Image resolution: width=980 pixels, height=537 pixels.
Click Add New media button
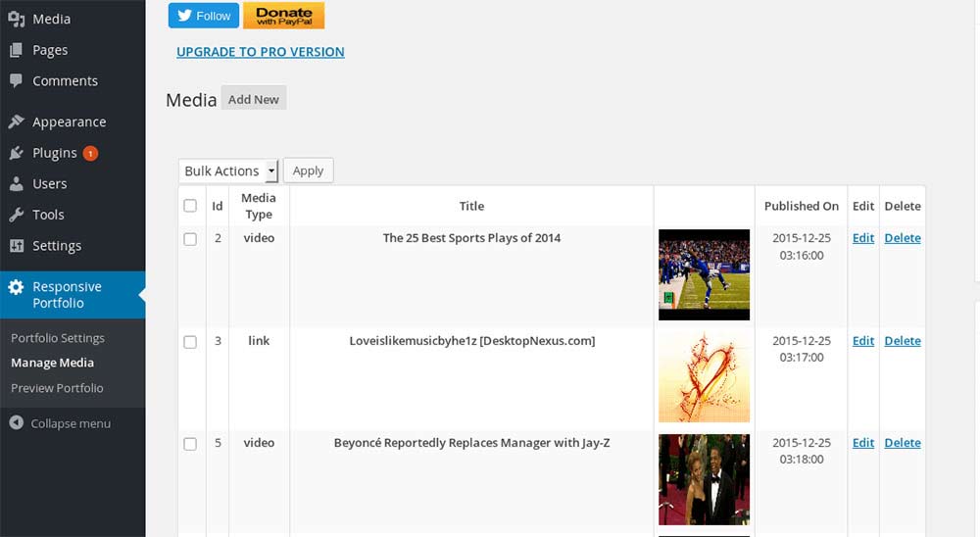pyautogui.click(x=253, y=99)
